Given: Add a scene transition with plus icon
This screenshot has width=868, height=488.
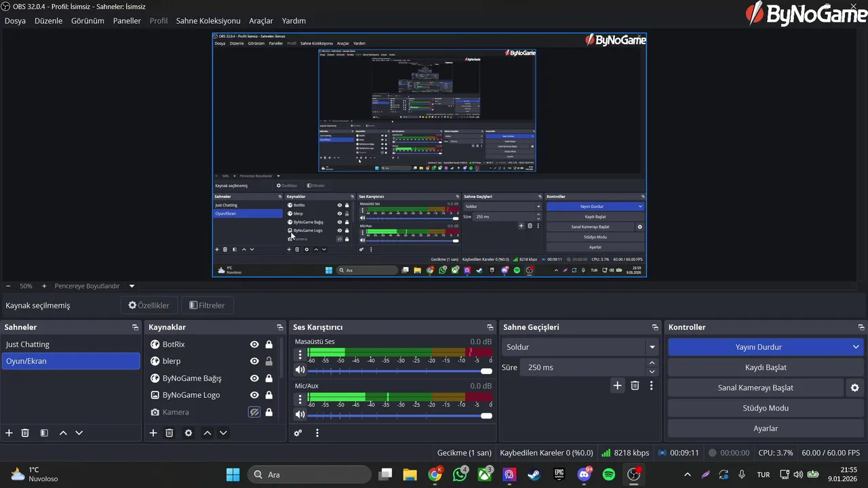Looking at the screenshot, I should click(x=617, y=386).
